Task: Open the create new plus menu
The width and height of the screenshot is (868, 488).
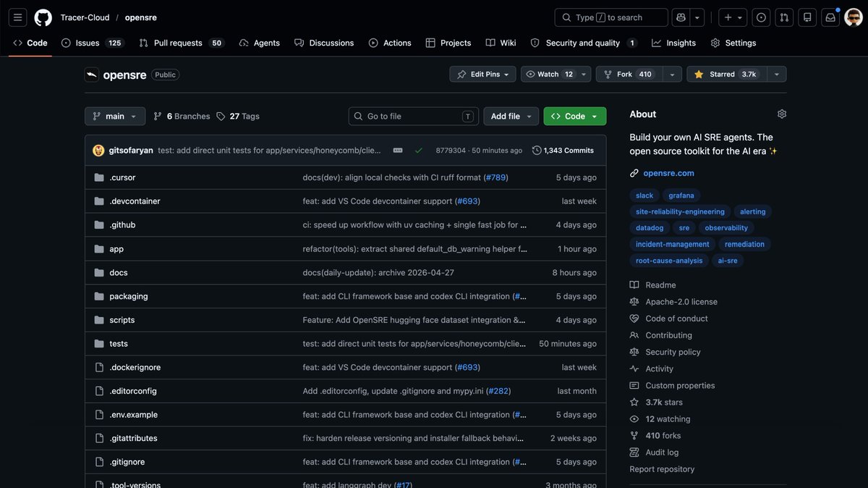Action: (x=733, y=17)
